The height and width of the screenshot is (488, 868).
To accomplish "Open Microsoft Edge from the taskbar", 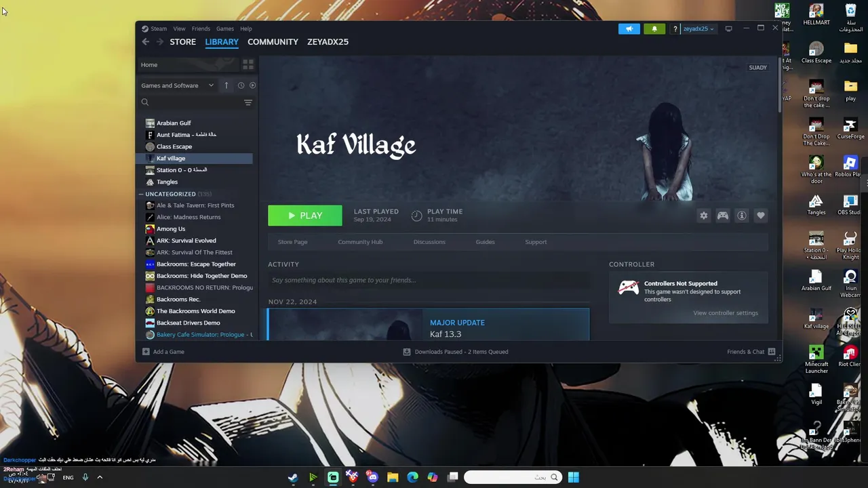I will tap(412, 477).
